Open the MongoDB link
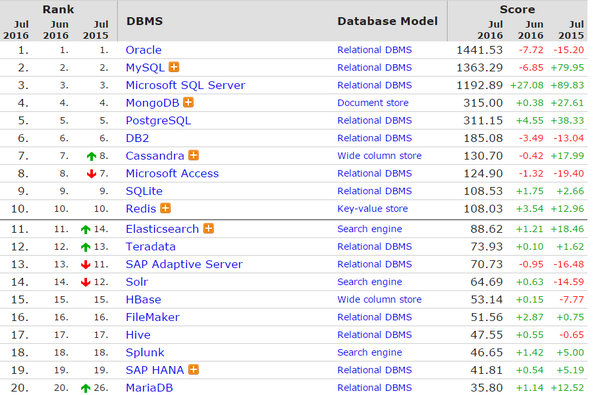Image resolution: width=600 pixels, height=395 pixels. click(x=152, y=103)
